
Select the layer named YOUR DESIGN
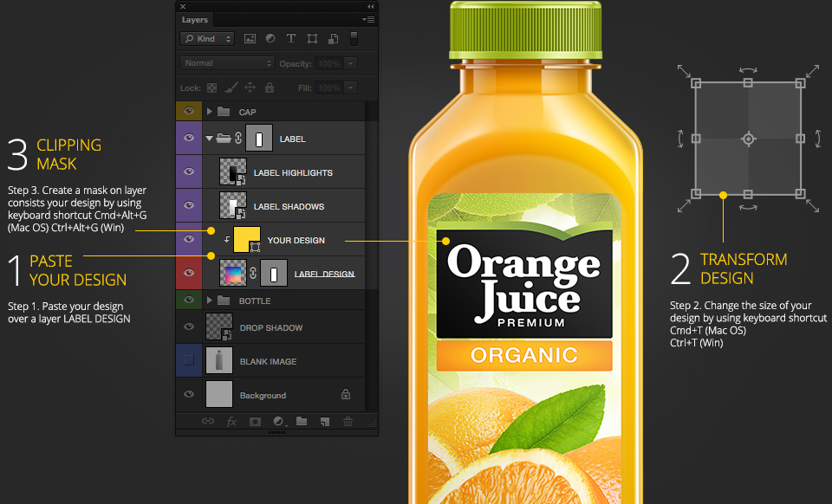tap(296, 240)
